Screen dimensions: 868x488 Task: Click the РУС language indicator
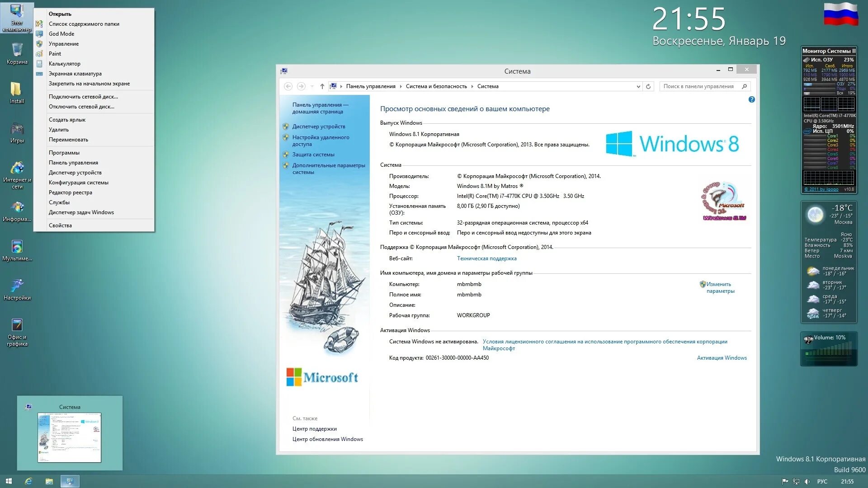822,482
